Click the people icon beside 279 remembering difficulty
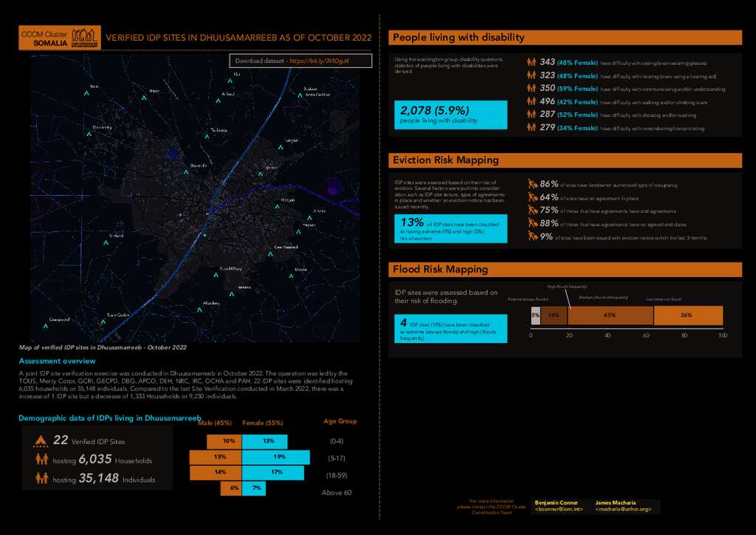 click(531, 128)
